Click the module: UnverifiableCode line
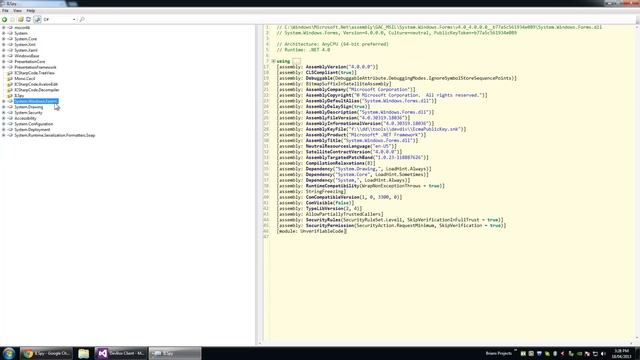The image size is (640, 360). pyautogui.click(x=312, y=231)
